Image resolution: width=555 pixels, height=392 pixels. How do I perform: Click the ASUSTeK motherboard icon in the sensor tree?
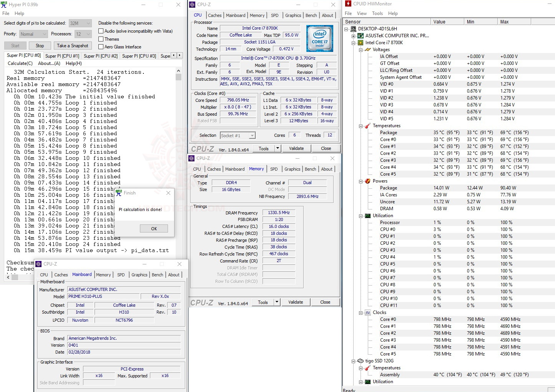[361, 36]
